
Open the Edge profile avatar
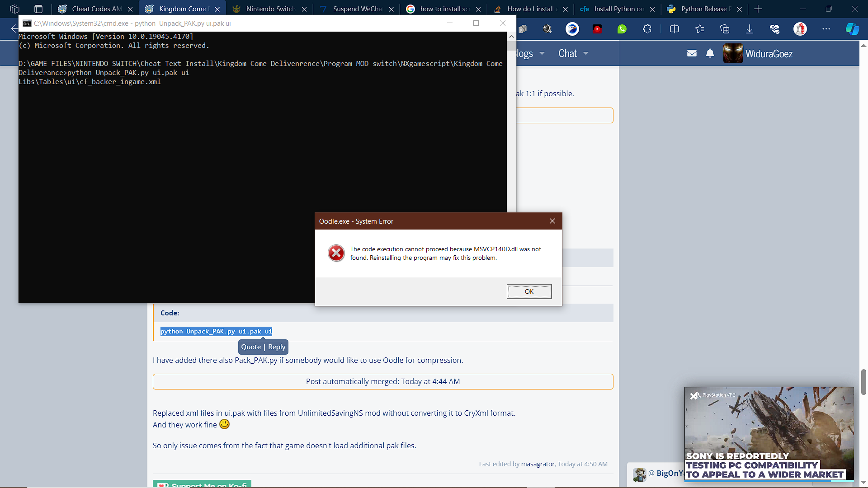click(x=800, y=29)
